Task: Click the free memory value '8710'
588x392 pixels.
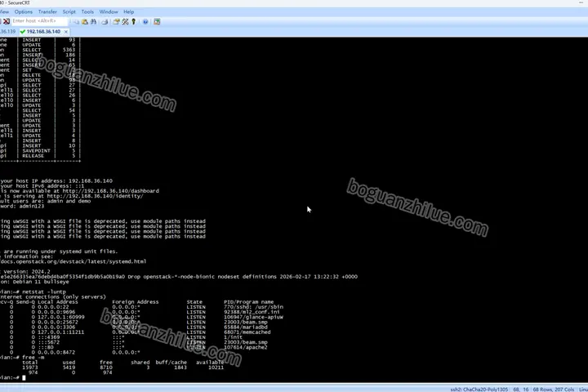Action: pyautogui.click(x=106, y=367)
